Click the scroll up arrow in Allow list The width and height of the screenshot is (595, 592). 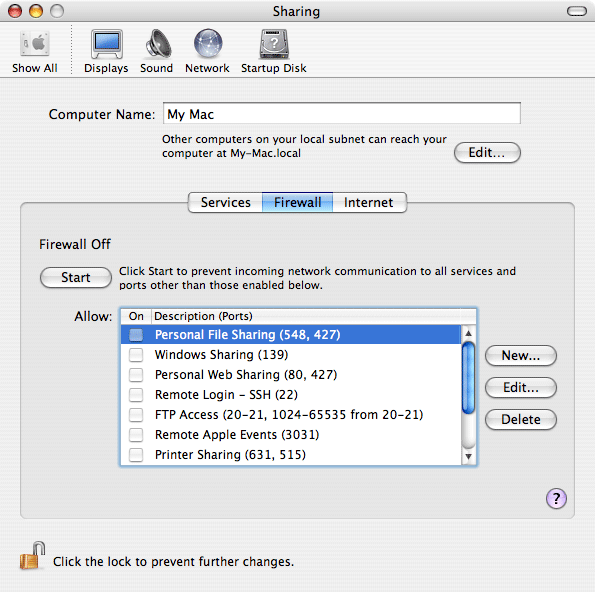[468, 333]
